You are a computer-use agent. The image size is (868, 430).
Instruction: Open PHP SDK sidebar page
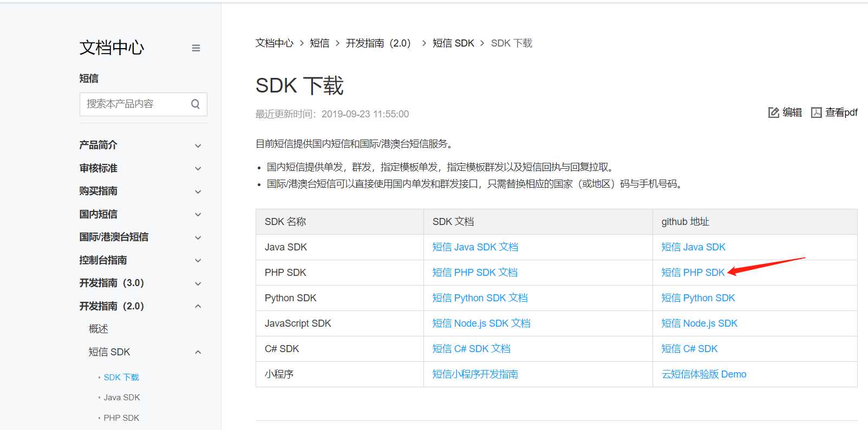click(x=121, y=418)
